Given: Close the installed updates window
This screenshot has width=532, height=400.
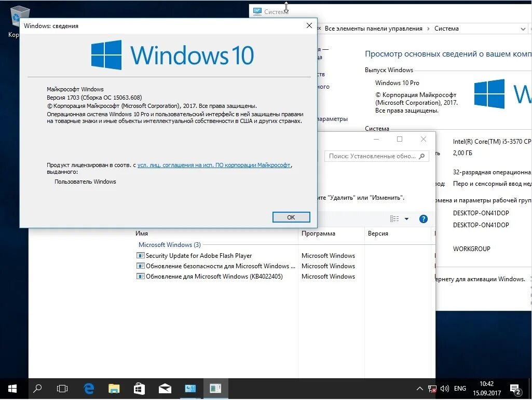Looking at the screenshot, I should [x=424, y=139].
